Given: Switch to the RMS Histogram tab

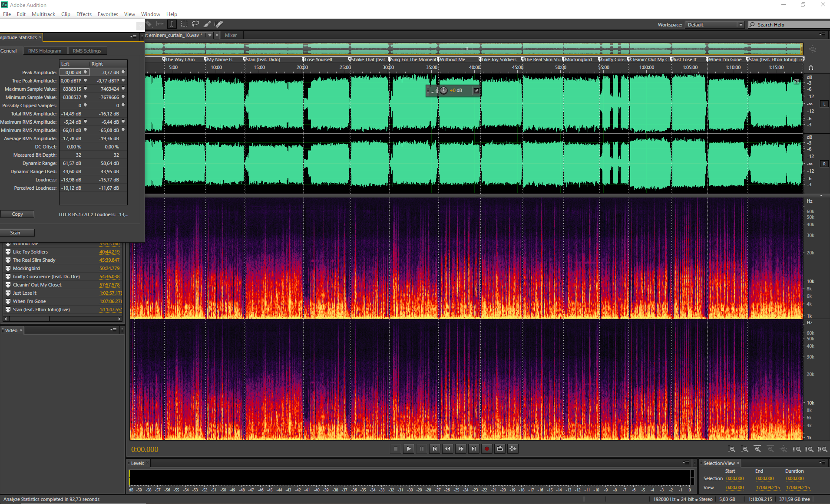Looking at the screenshot, I should pos(45,51).
